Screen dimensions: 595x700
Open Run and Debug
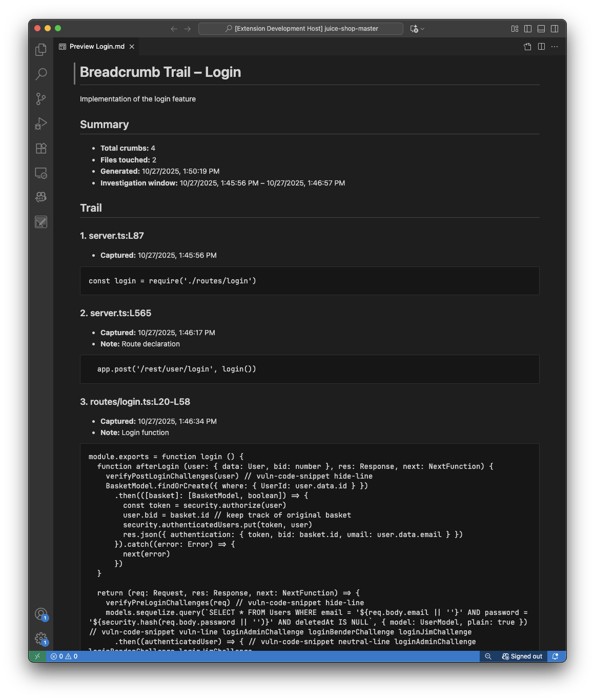pos(41,123)
